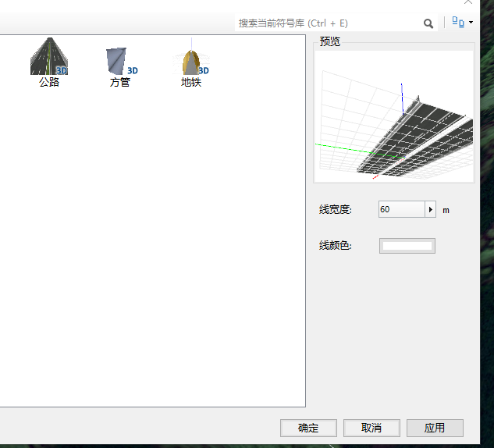Open the 线宽度 arrow flyout button
Screen dimensions: 494x448
tap(430, 209)
